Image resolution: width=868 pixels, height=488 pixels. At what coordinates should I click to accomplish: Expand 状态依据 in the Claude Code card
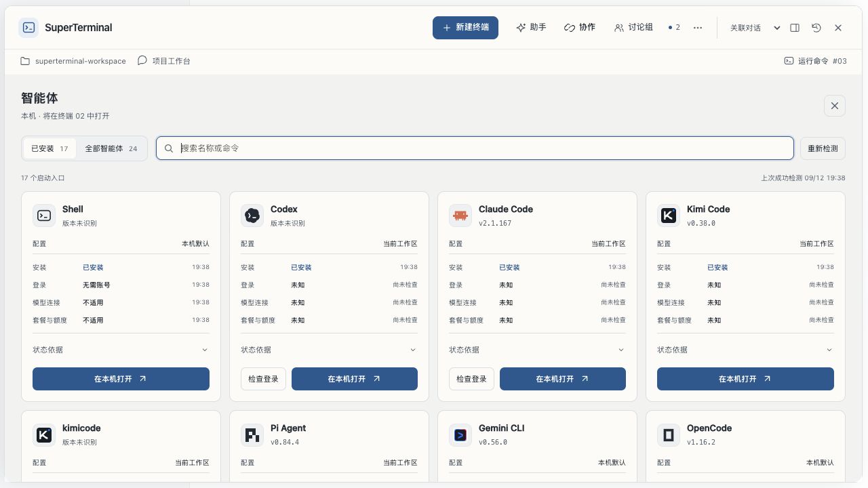(537, 350)
